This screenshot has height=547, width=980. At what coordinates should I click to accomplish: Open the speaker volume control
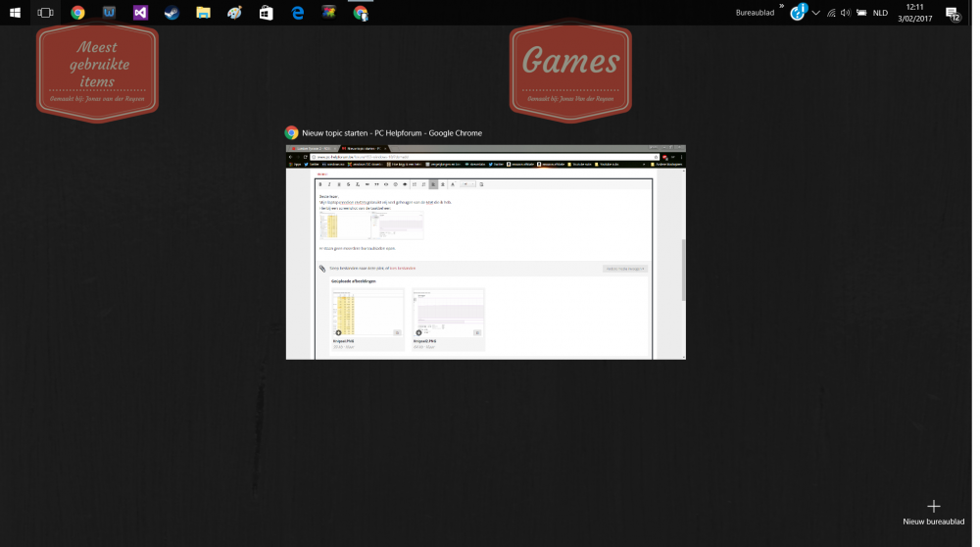pyautogui.click(x=845, y=13)
